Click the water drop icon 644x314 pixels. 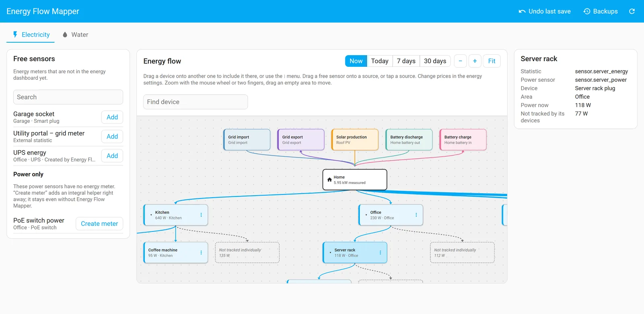(65, 35)
